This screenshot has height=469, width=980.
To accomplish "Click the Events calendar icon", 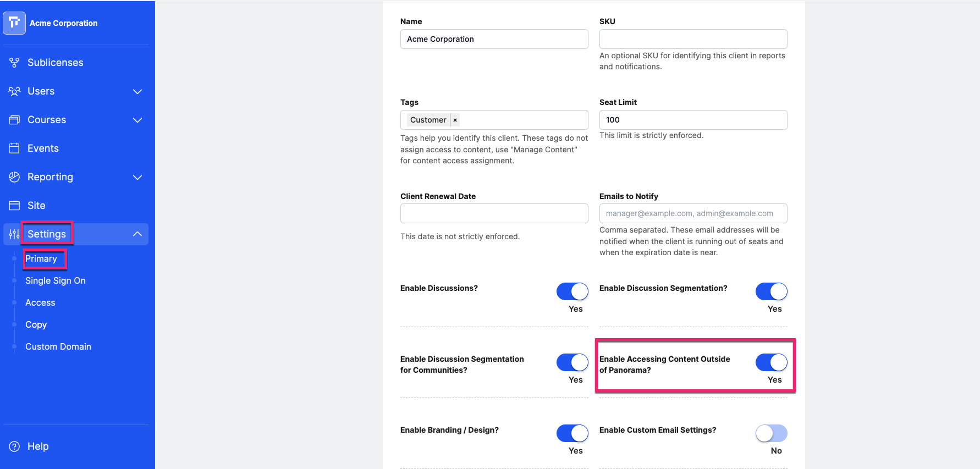I will [14, 148].
